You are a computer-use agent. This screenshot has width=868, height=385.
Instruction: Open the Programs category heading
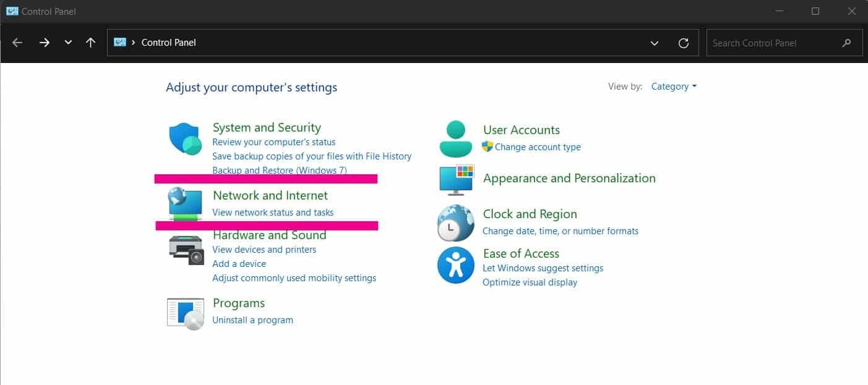[239, 303]
